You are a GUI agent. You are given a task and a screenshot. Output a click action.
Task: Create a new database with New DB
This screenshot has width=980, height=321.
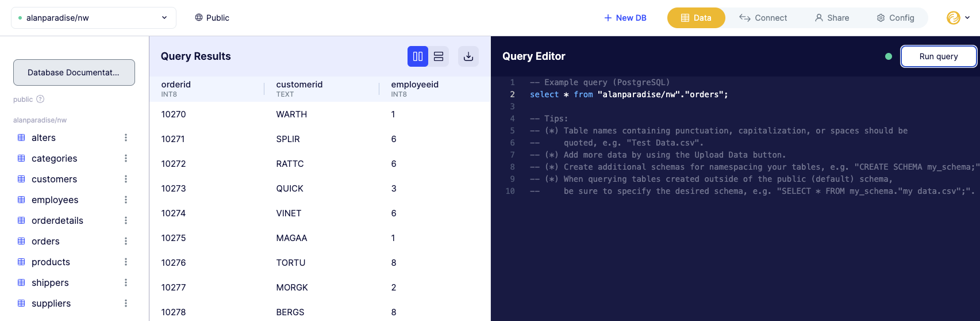click(x=625, y=18)
